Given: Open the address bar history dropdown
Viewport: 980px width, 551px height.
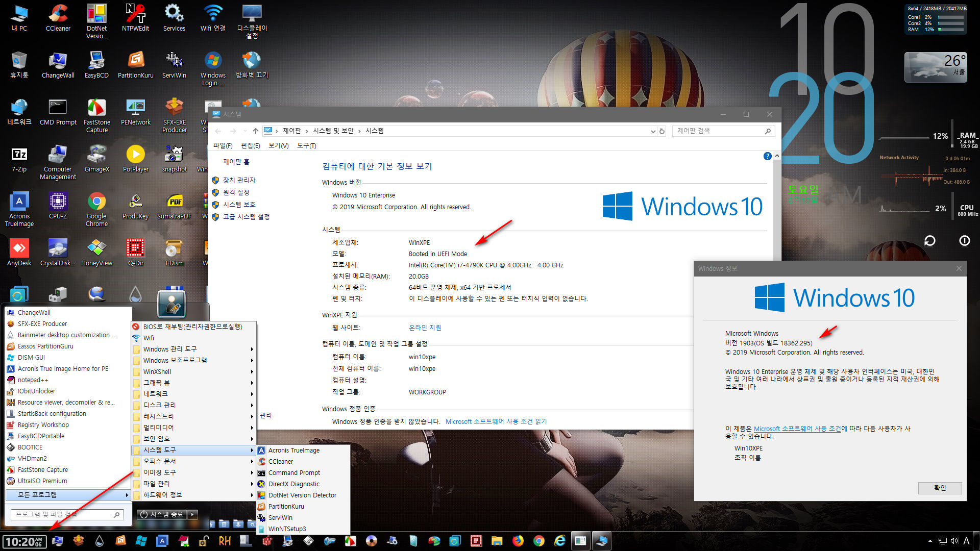Looking at the screenshot, I should 653,131.
